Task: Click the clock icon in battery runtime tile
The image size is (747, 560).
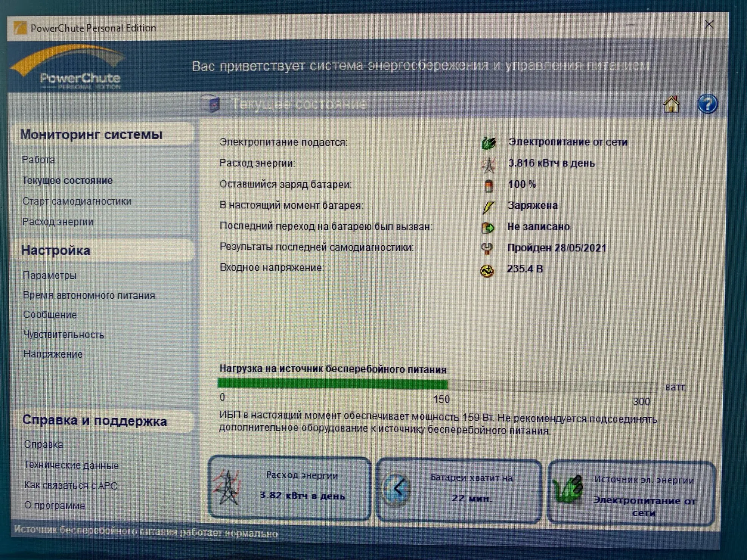Action: coord(397,489)
